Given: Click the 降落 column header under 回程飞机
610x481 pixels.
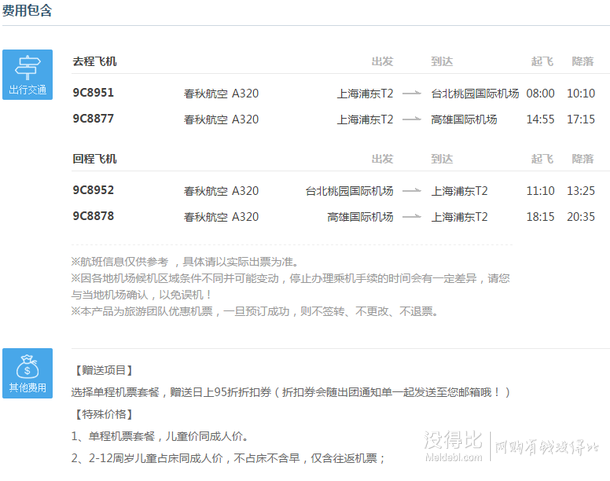Looking at the screenshot, I should 583,159.
